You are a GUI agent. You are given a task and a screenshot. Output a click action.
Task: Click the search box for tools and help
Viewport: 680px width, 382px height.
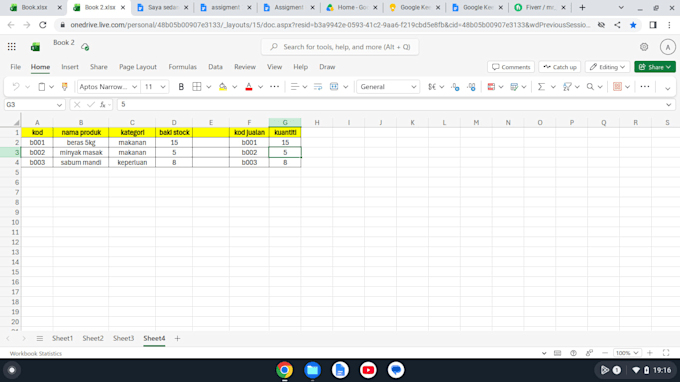pos(340,47)
